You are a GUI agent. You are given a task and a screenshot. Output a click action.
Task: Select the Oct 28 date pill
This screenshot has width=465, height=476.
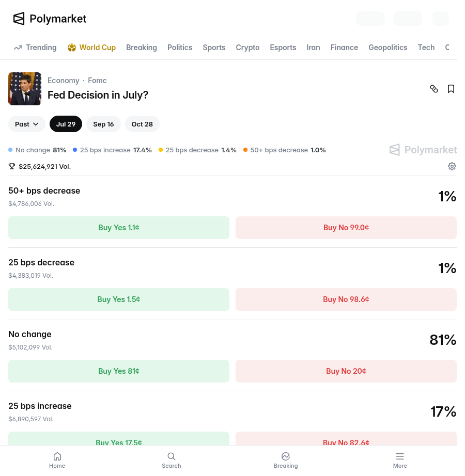coord(142,124)
